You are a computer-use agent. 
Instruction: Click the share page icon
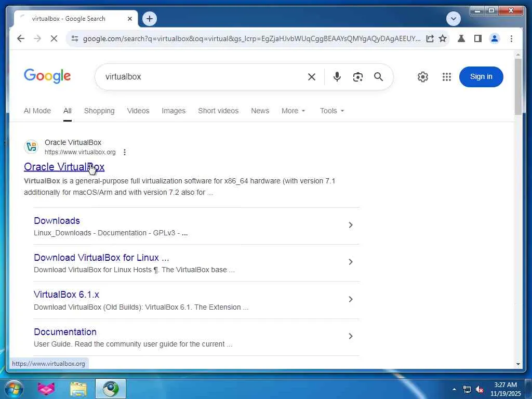(x=430, y=38)
